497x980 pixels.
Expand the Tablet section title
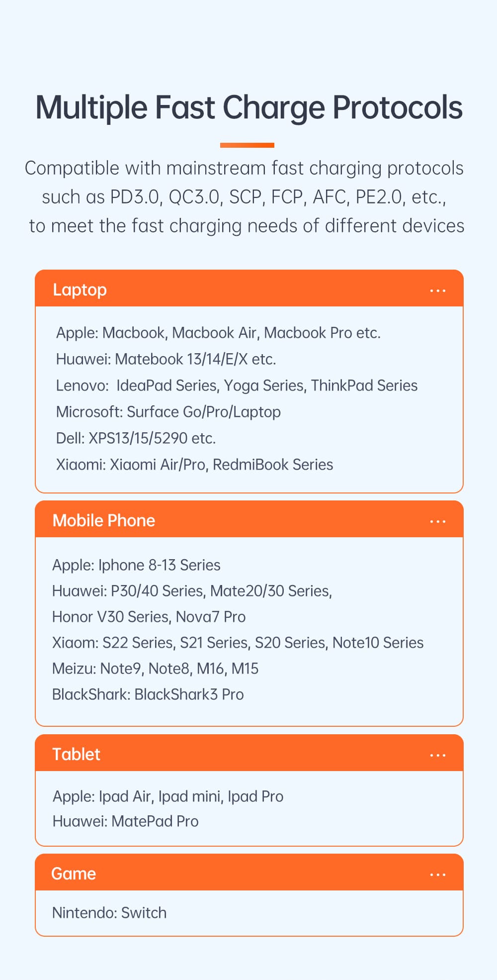click(x=77, y=754)
